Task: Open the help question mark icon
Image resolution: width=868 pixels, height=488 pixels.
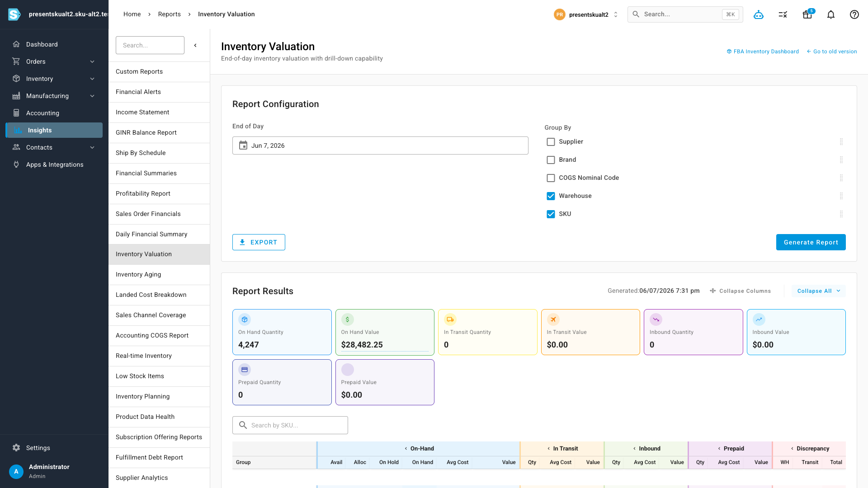Action: [x=854, y=14]
